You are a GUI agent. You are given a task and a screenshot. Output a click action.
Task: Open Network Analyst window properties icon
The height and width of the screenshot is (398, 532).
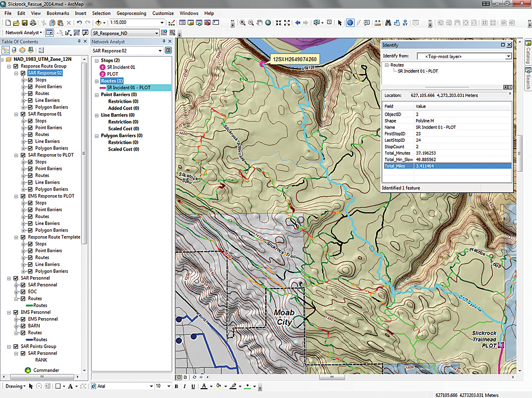point(168,51)
